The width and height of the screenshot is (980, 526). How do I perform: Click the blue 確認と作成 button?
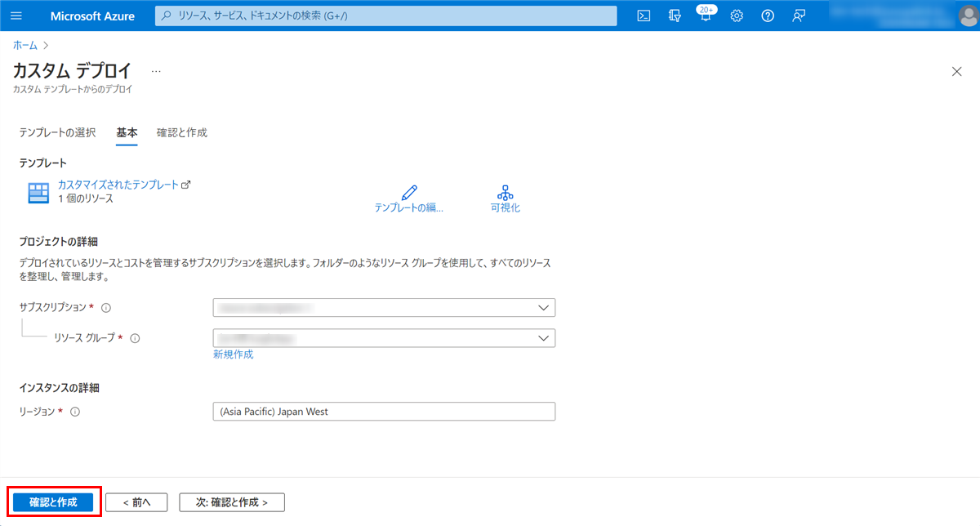(x=53, y=502)
